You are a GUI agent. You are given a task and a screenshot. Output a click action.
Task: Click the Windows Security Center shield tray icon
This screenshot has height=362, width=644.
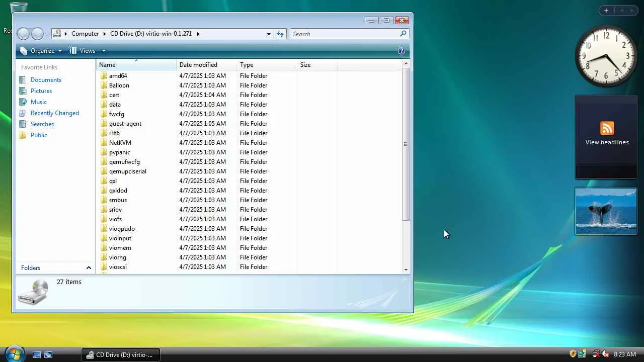click(x=573, y=354)
